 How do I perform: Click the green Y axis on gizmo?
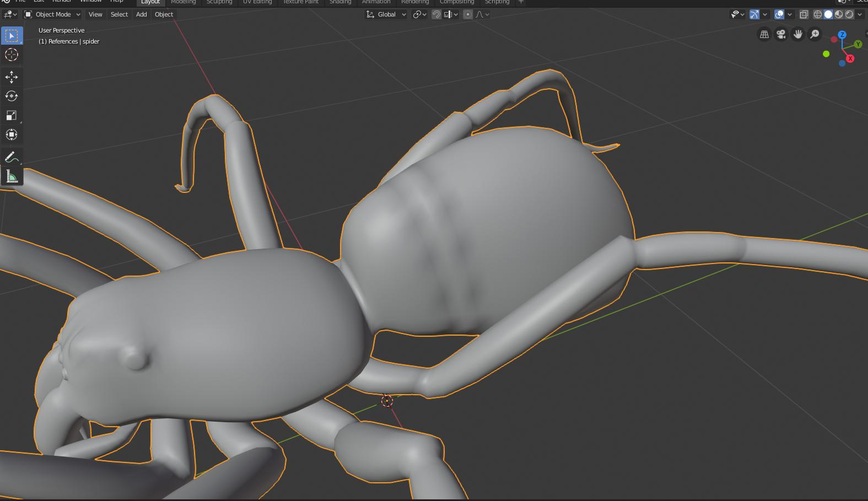(858, 44)
